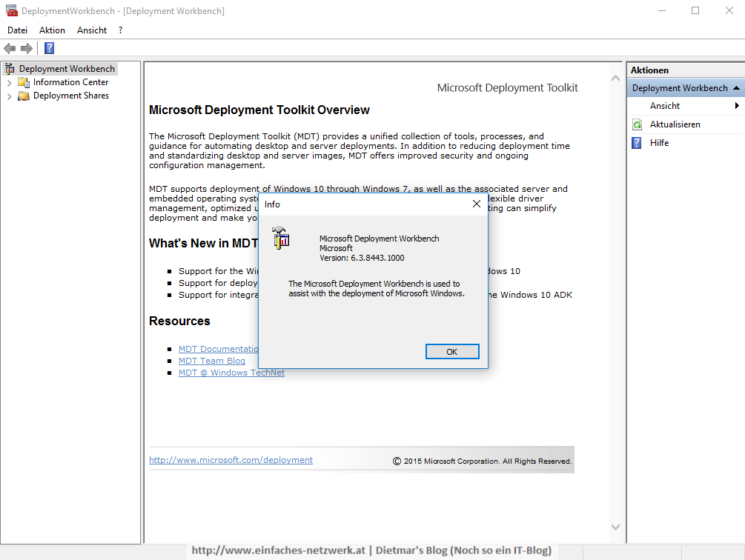Click the workbench icon in Info dialog
The width and height of the screenshot is (745, 560).
point(281,238)
